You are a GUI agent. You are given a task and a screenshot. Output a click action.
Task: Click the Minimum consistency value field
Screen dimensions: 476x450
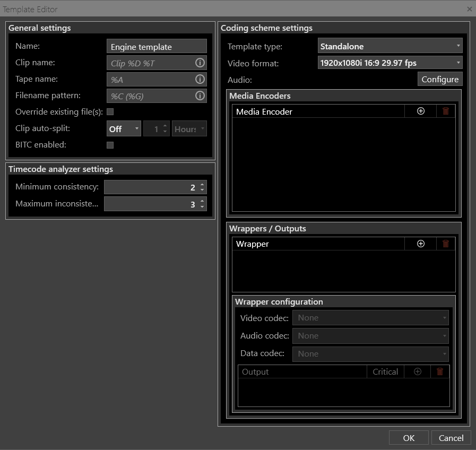tap(155, 187)
